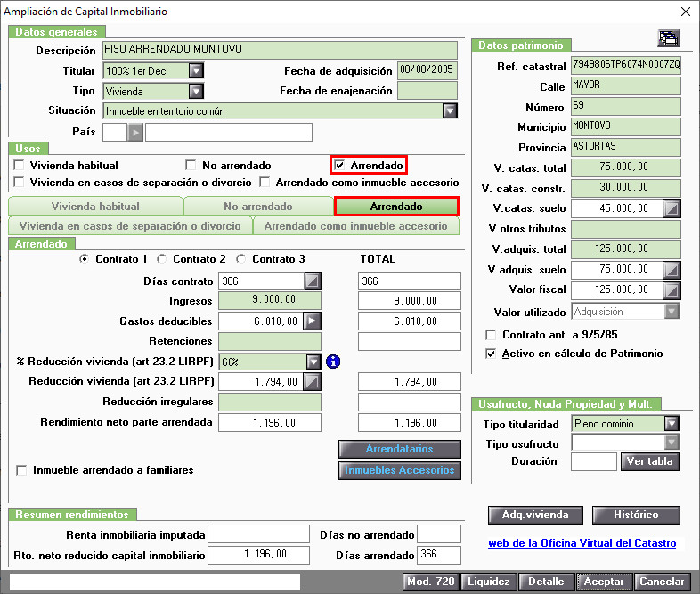Viewport: 700px width, 594px height.
Task: Click the Arrendatarios button
Action: 400,449
